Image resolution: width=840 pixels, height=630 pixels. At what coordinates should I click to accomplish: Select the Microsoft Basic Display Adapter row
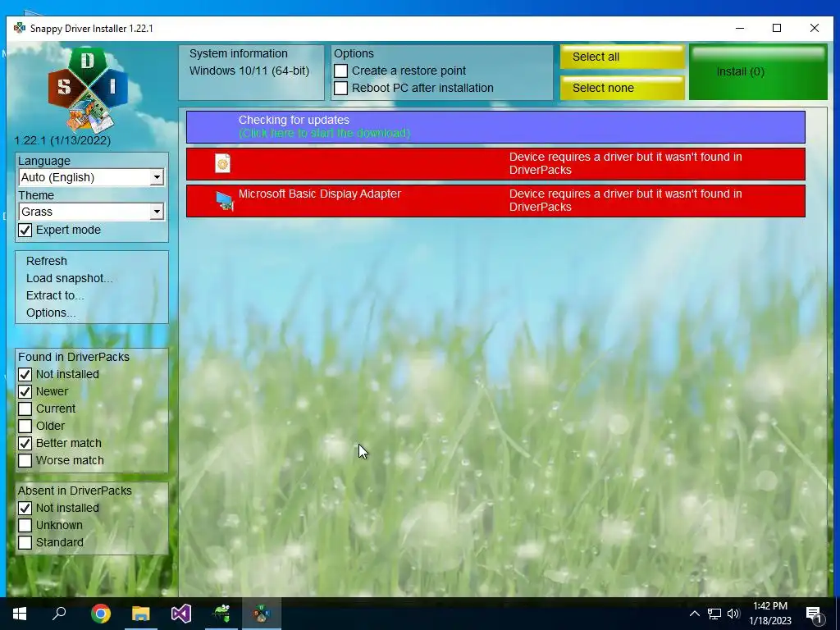495,201
